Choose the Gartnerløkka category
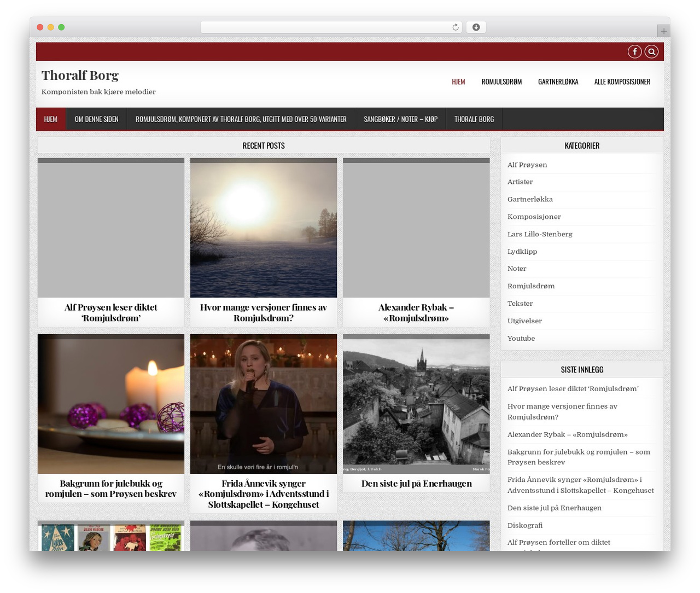 (530, 199)
